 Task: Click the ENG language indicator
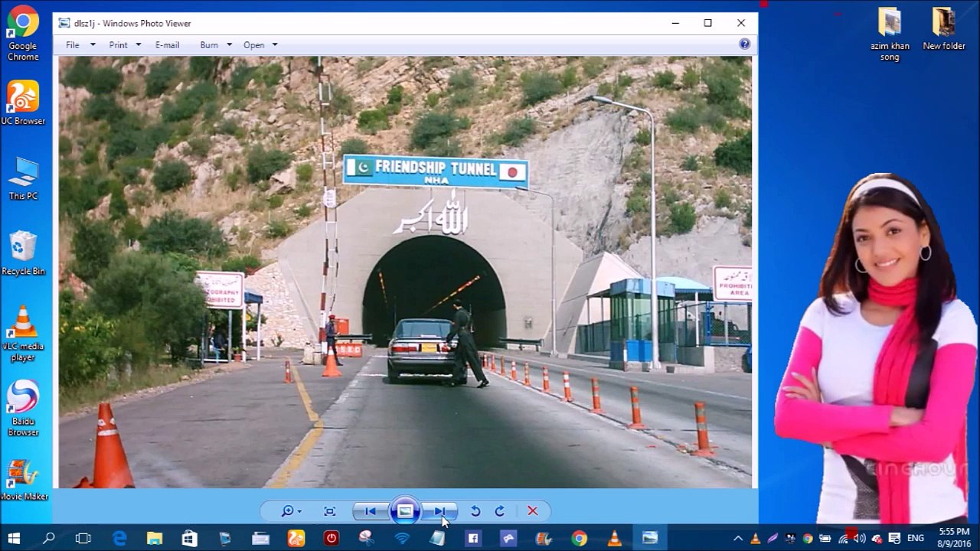click(916, 538)
